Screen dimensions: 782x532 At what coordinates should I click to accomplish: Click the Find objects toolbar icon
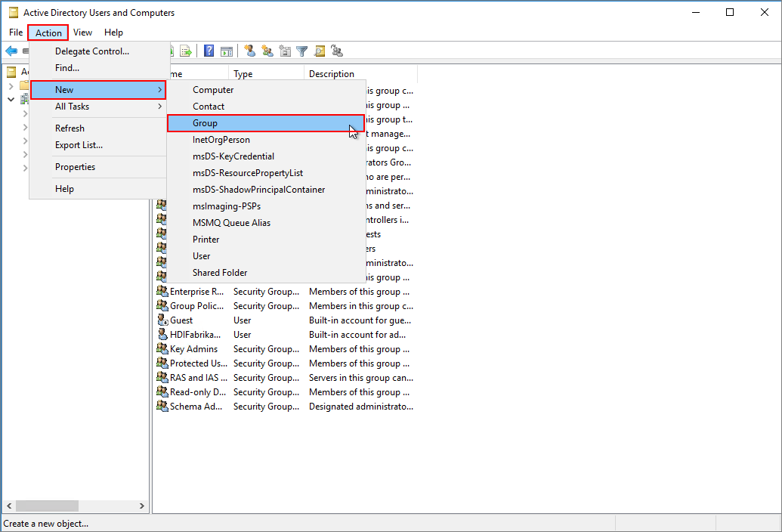319,51
